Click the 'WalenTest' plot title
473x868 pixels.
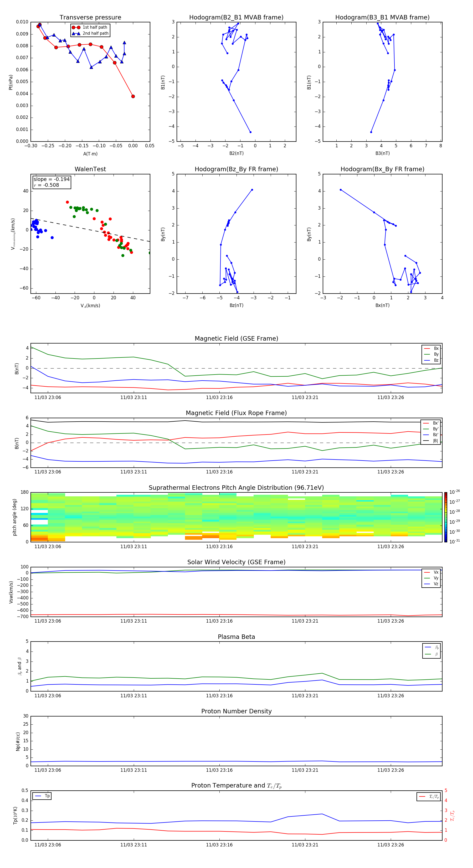click(90, 169)
